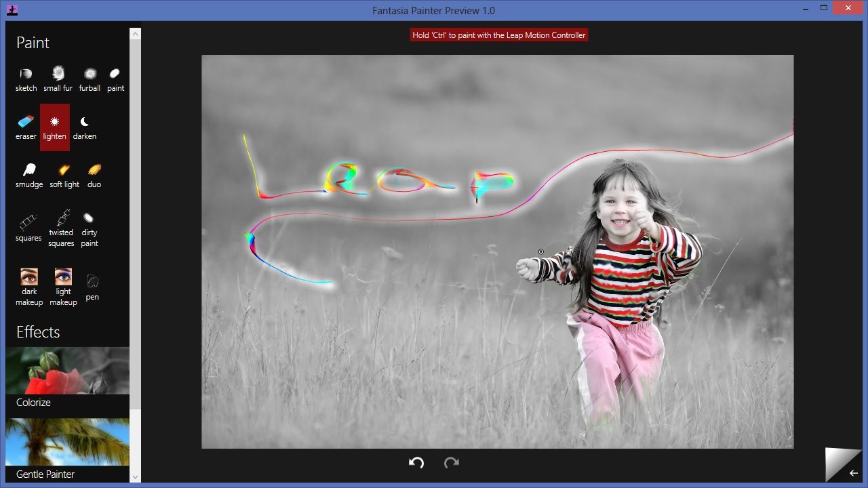Choose the smudge tool
Image resolution: width=868 pixels, height=488 pixels.
[29, 175]
